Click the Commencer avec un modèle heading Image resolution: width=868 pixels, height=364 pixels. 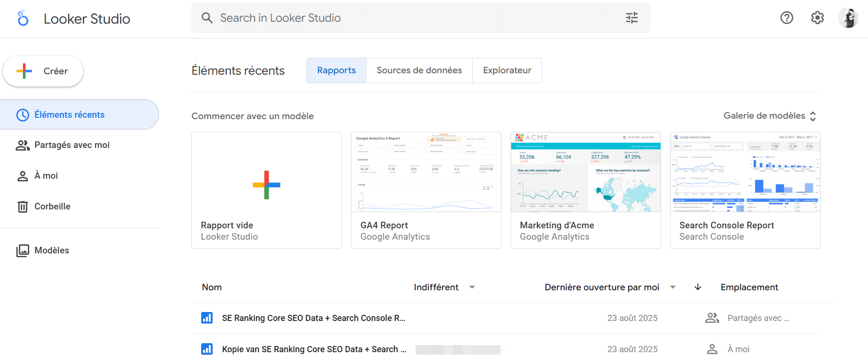253,116
